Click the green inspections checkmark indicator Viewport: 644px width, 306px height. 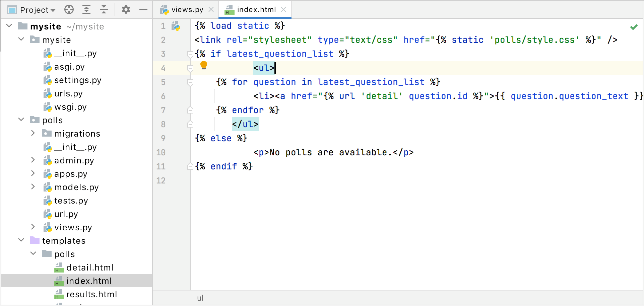click(634, 26)
